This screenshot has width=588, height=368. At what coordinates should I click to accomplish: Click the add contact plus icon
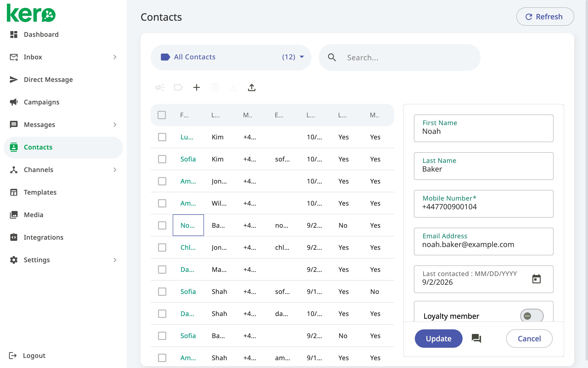tap(197, 87)
